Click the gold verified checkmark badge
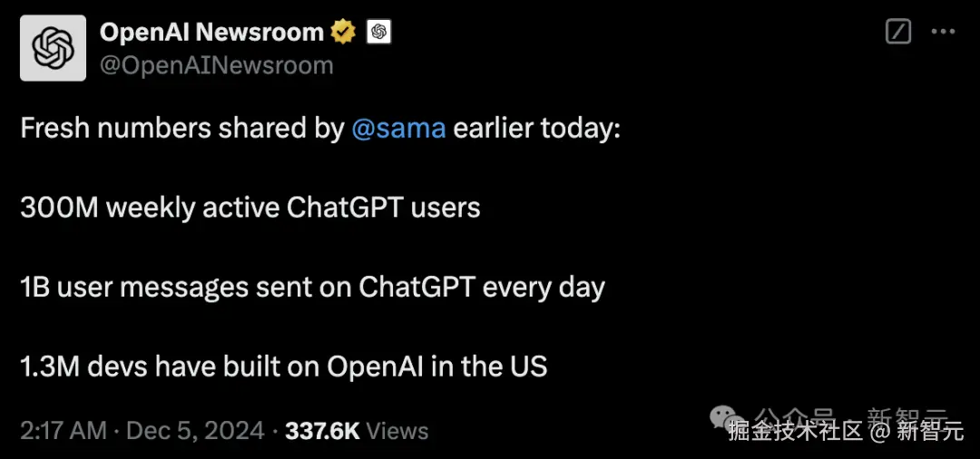Image resolution: width=980 pixels, height=459 pixels. (x=343, y=33)
